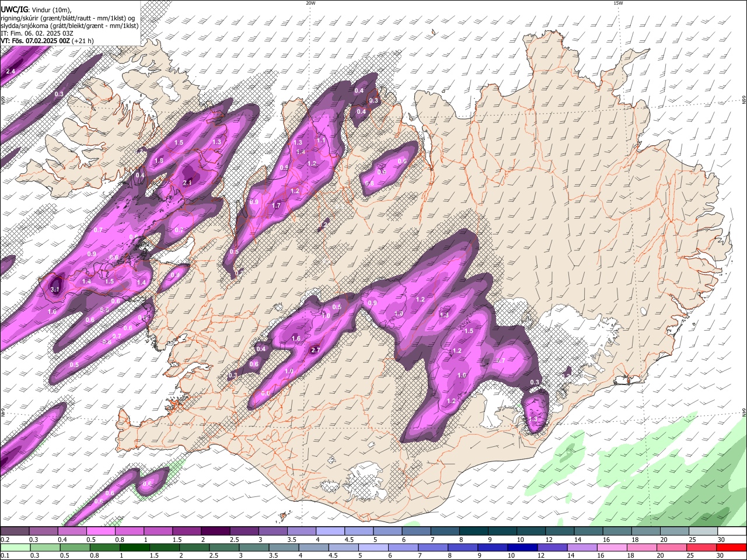The image size is (747, 560).
Task: Click the 1.7 precipitation value on the map
Action: pos(277,205)
